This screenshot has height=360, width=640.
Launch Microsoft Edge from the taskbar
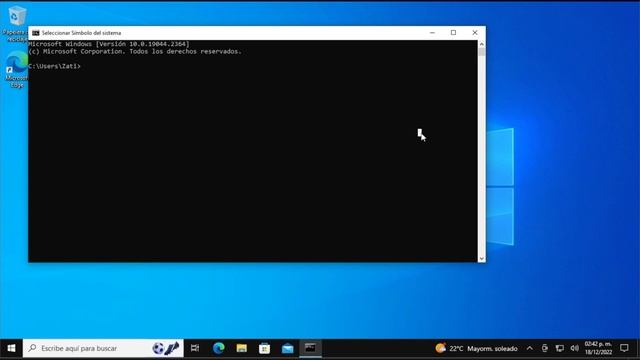(218, 348)
